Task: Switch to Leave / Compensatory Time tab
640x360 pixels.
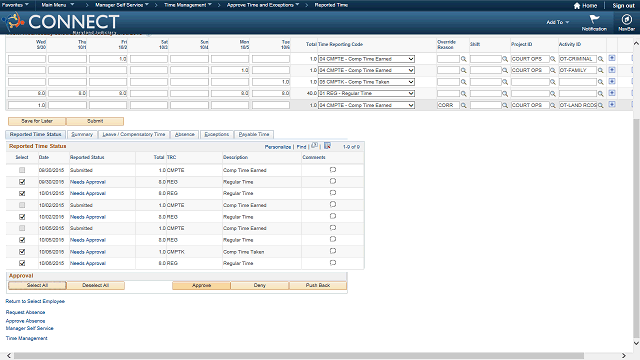Action: [x=133, y=134]
